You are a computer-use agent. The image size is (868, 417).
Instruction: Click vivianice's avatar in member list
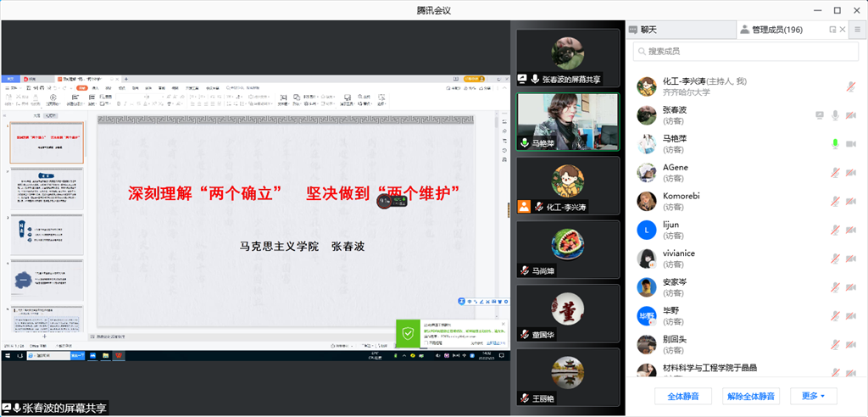[646, 259]
